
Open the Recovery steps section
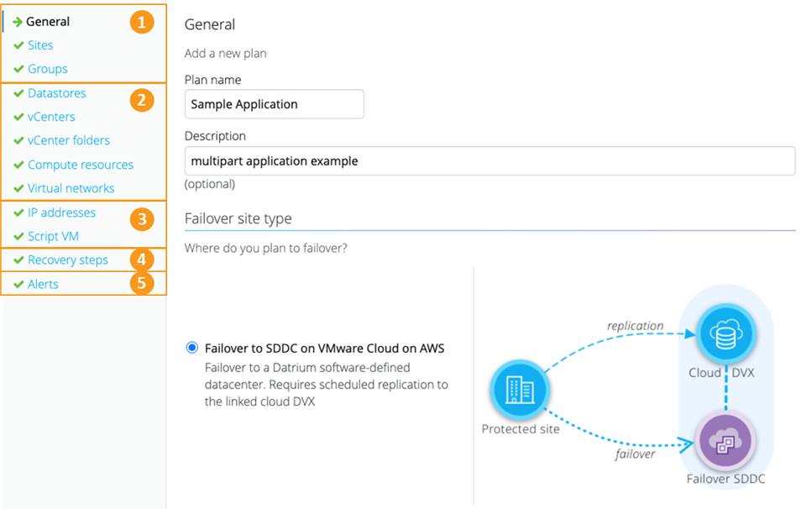[x=67, y=260]
